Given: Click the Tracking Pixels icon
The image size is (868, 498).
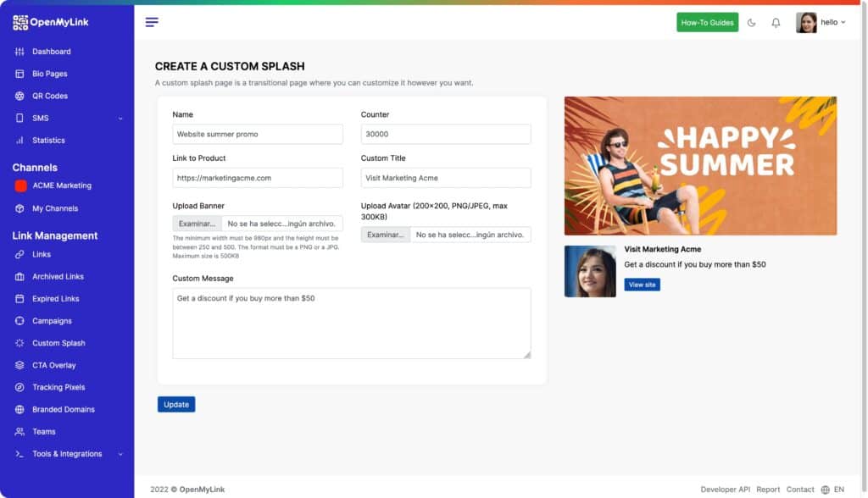Looking at the screenshot, I should coord(20,387).
